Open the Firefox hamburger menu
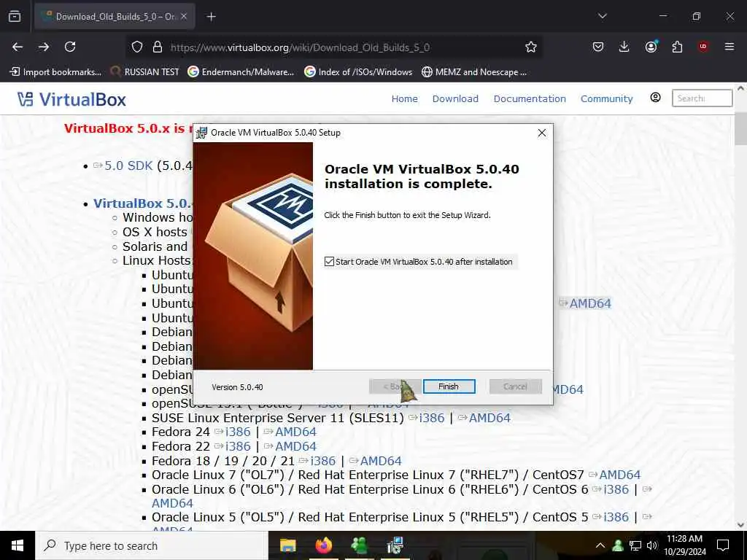The width and height of the screenshot is (747, 560). [x=729, y=47]
